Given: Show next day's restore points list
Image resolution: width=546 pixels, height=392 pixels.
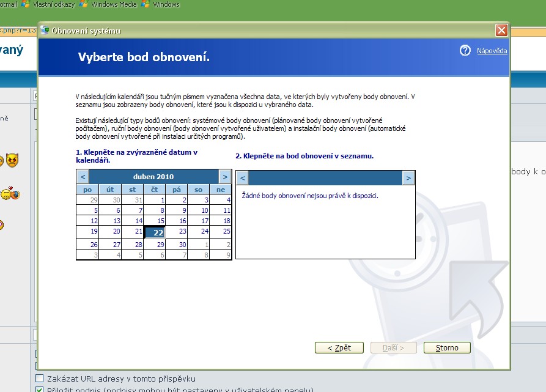Looking at the screenshot, I should point(408,178).
